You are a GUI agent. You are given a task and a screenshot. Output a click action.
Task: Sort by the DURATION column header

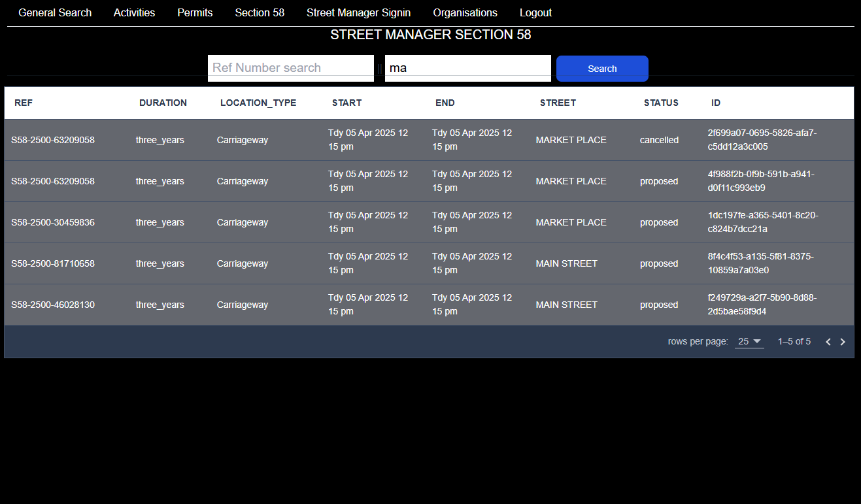pyautogui.click(x=163, y=103)
